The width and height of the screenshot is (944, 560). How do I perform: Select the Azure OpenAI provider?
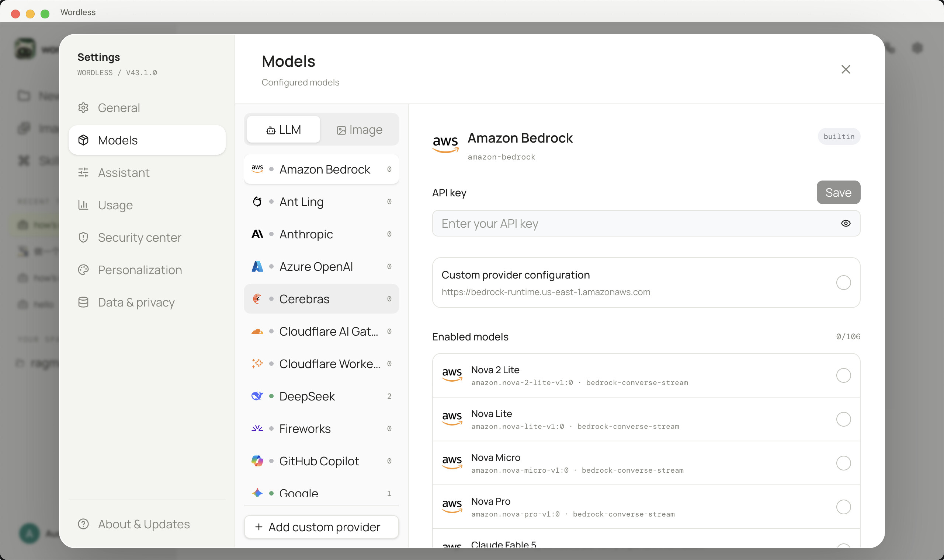pos(321,267)
